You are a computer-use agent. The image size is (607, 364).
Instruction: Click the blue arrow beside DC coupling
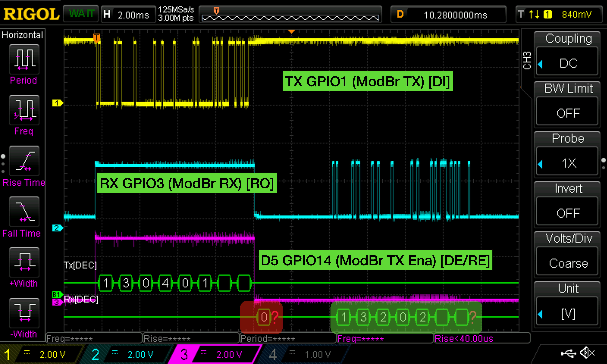click(540, 64)
